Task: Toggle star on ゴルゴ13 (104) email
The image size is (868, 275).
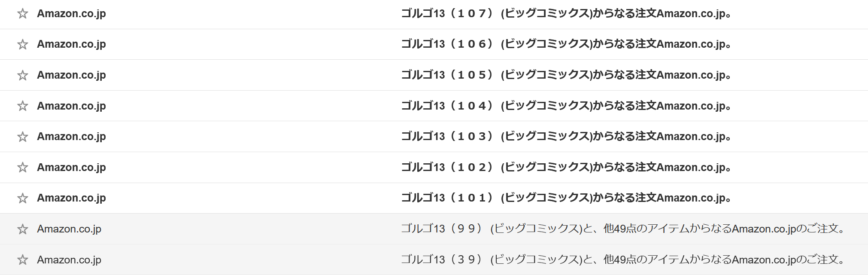Action: pyautogui.click(x=23, y=106)
